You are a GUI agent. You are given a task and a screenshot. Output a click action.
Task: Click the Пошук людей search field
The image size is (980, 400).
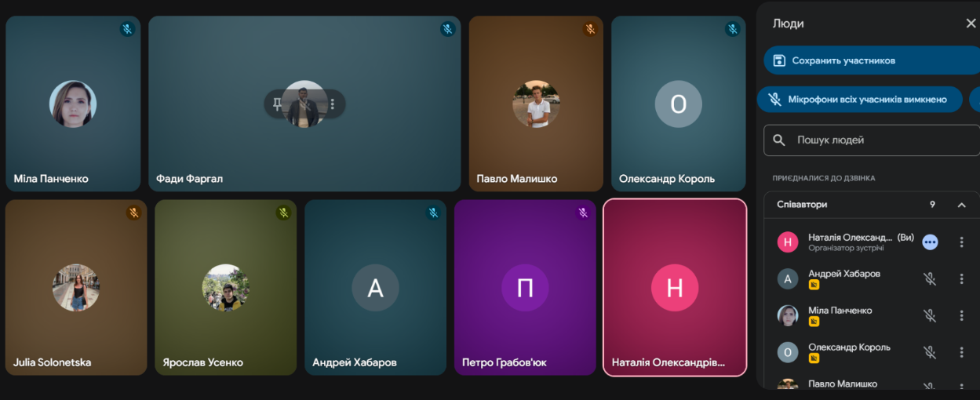[872, 140]
